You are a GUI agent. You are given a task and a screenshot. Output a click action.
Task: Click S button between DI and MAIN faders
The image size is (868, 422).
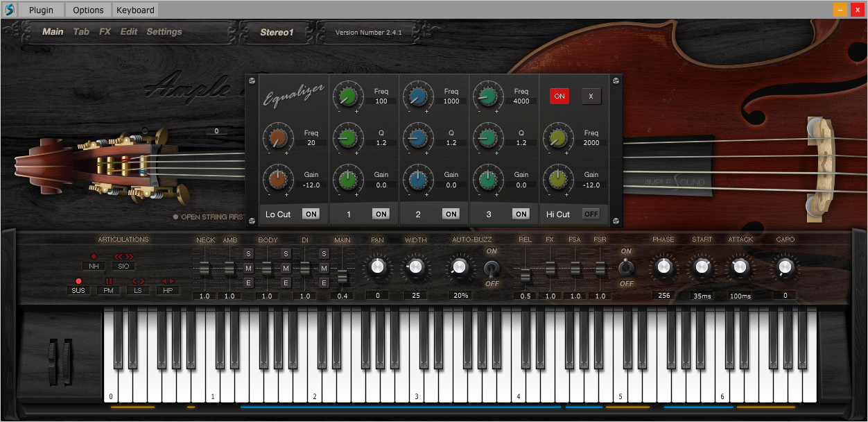(324, 254)
